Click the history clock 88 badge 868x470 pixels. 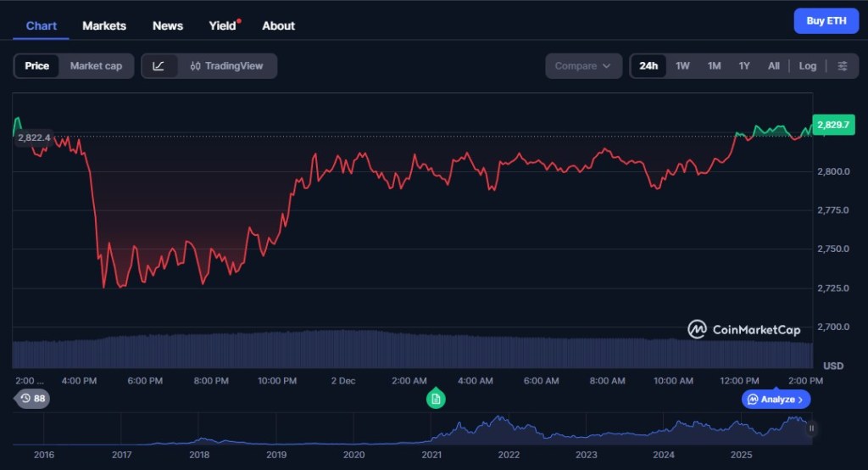tap(33, 399)
